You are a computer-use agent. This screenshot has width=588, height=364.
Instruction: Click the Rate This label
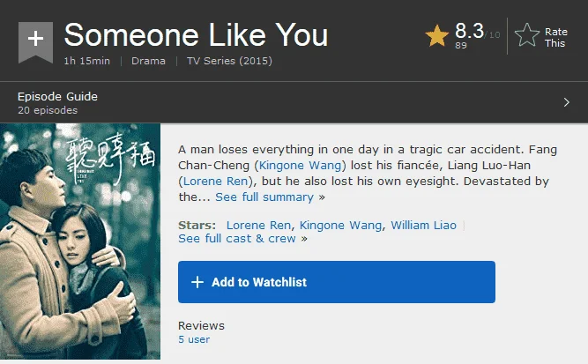tap(555, 38)
